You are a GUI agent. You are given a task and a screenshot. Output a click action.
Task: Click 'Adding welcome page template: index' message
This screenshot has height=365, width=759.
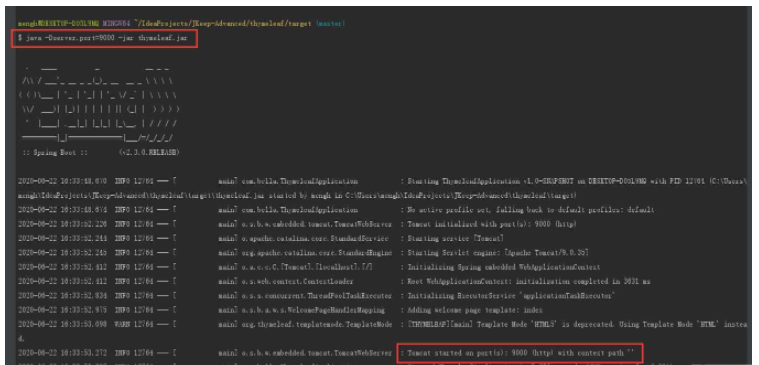pos(475,310)
